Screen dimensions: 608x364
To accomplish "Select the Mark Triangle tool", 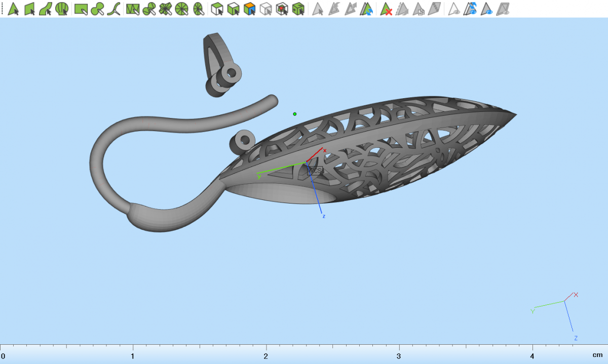I will (14, 9).
